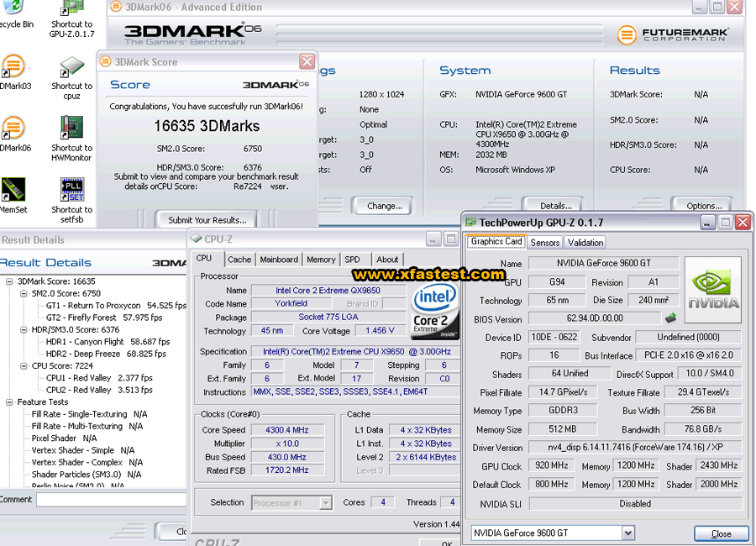
Task: Click the GPU-Z Device ID '10DE - 0622'
Action: point(554,337)
